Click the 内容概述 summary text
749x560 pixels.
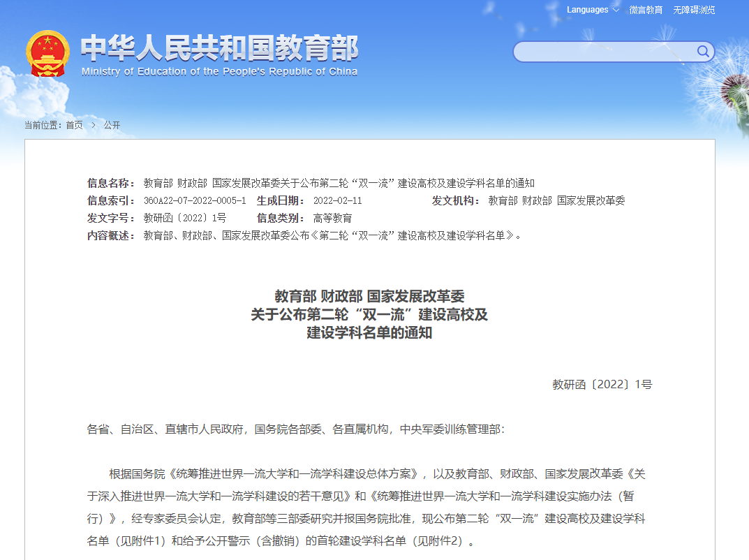tap(332, 236)
